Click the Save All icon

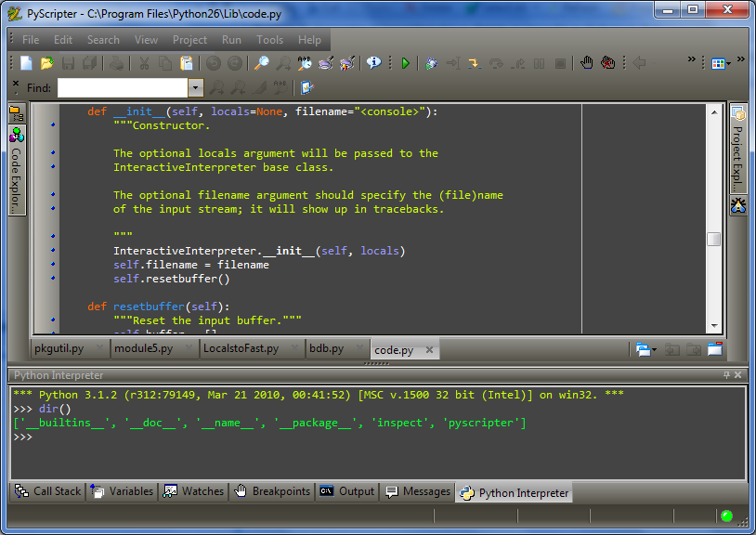pyautogui.click(x=90, y=63)
